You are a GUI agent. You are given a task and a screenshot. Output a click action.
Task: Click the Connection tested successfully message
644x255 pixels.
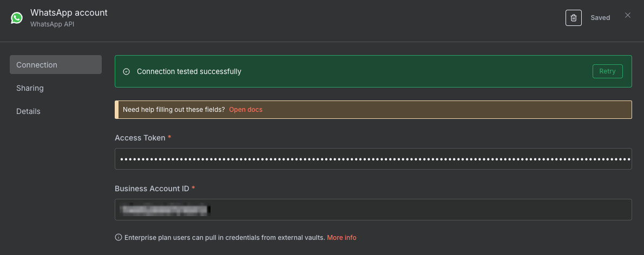tap(189, 71)
